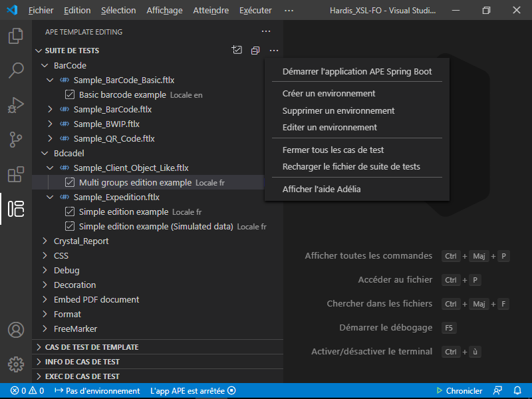Expand the Debug folder

45,270
